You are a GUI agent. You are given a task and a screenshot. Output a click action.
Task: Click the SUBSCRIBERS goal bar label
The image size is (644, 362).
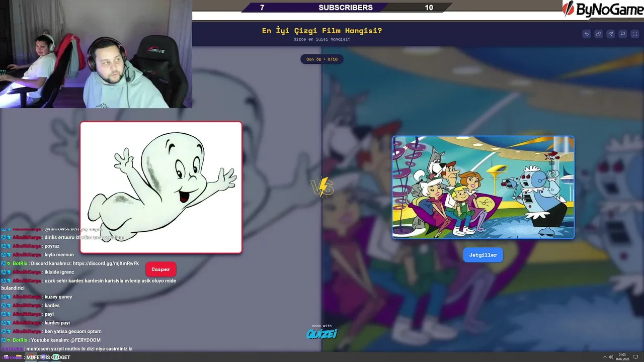tap(346, 8)
